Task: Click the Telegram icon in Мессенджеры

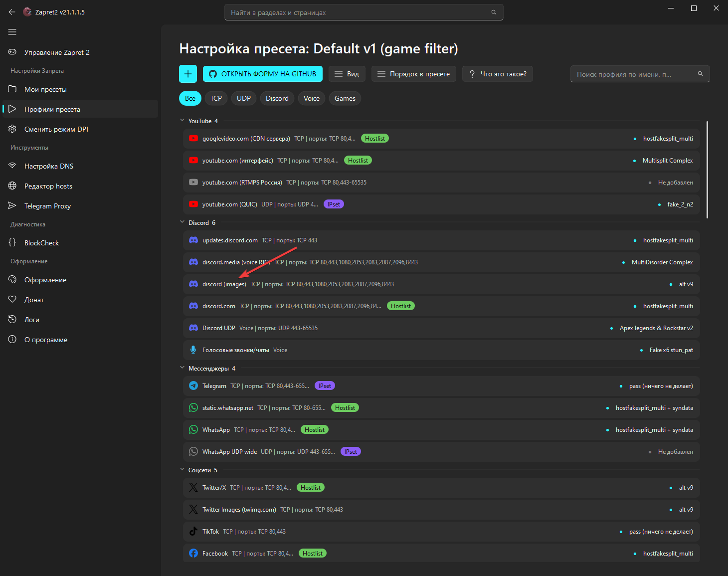Action: [193, 386]
